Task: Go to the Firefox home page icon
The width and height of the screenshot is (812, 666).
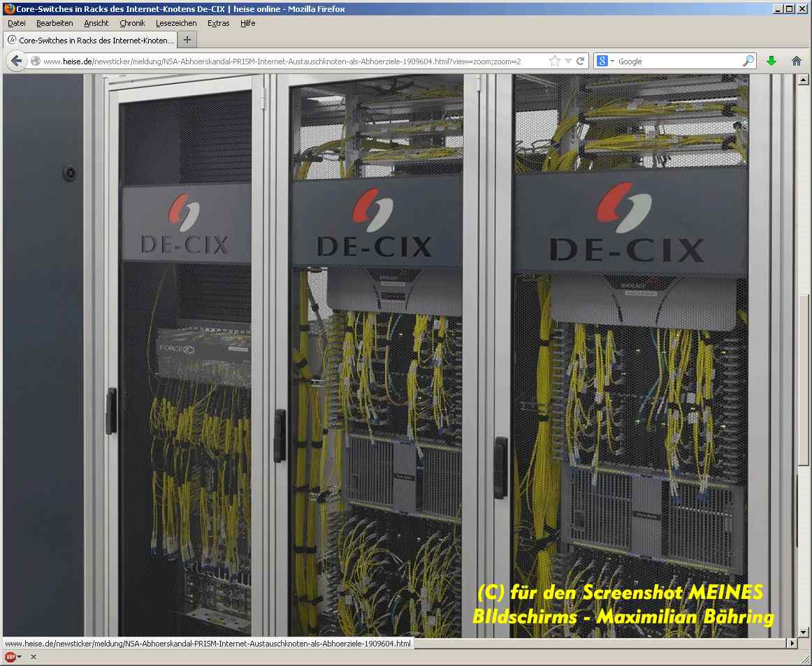Action: 796,61
